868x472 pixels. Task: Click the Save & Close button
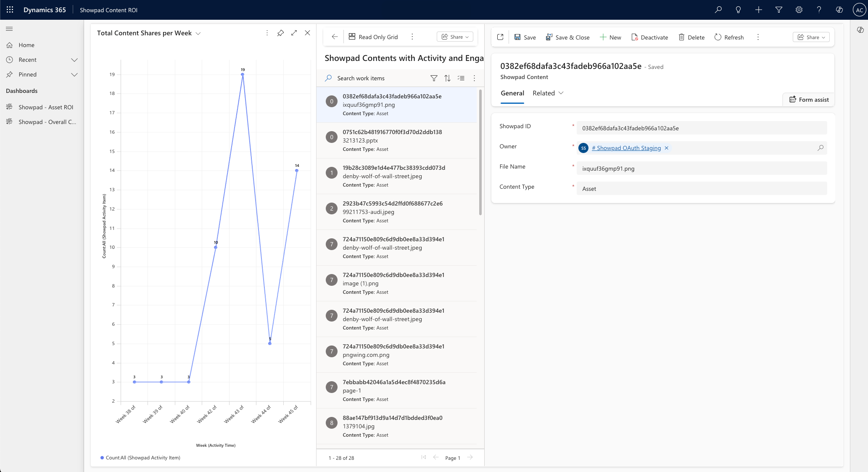click(x=567, y=37)
